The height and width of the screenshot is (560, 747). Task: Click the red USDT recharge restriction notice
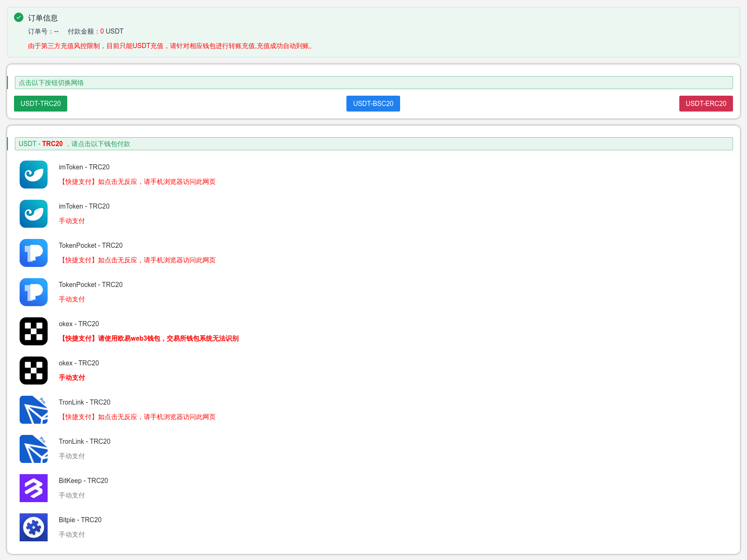click(171, 46)
